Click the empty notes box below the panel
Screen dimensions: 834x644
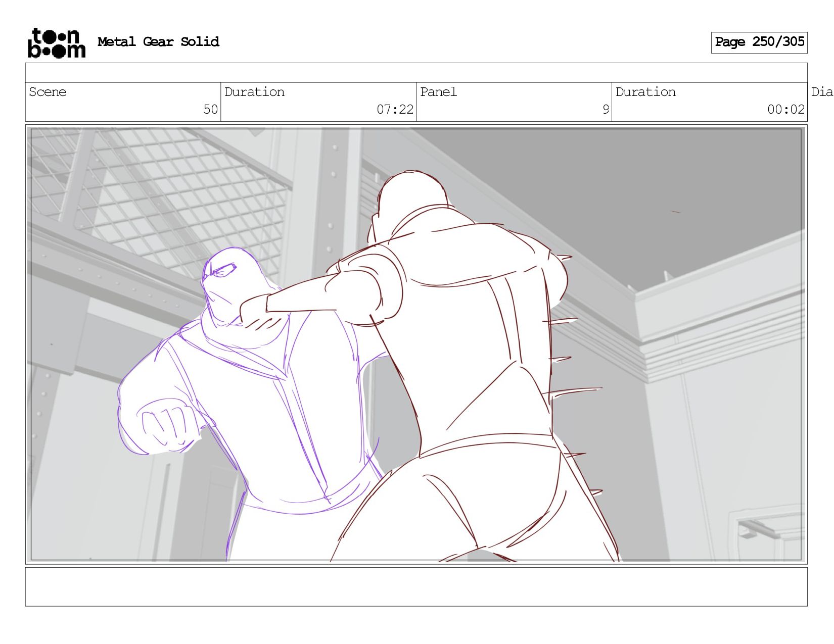(x=416, y=586)
